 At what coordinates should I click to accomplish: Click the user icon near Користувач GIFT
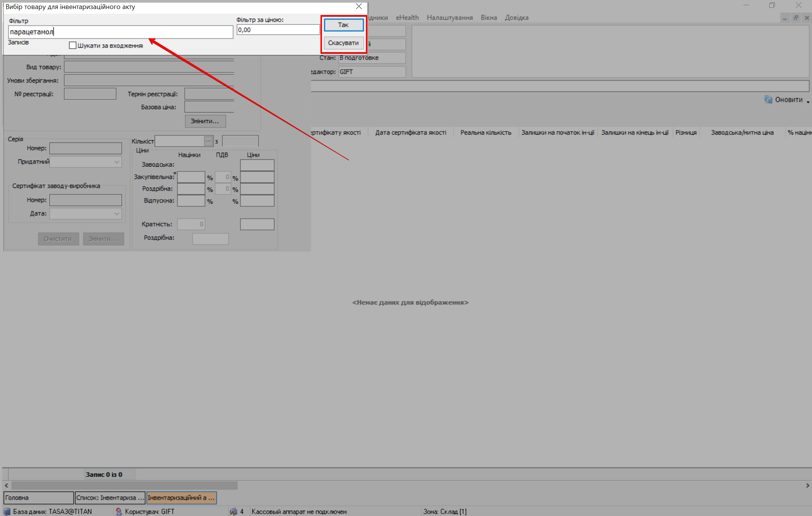pos(119,511)
